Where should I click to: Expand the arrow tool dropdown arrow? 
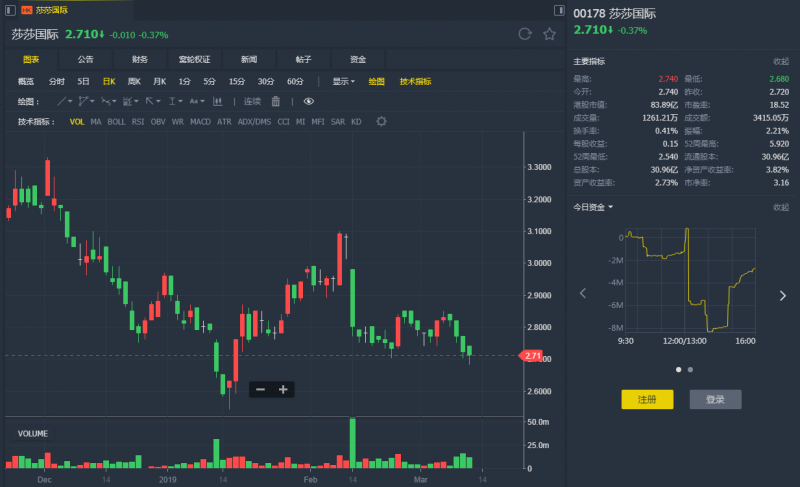[159, 101]
